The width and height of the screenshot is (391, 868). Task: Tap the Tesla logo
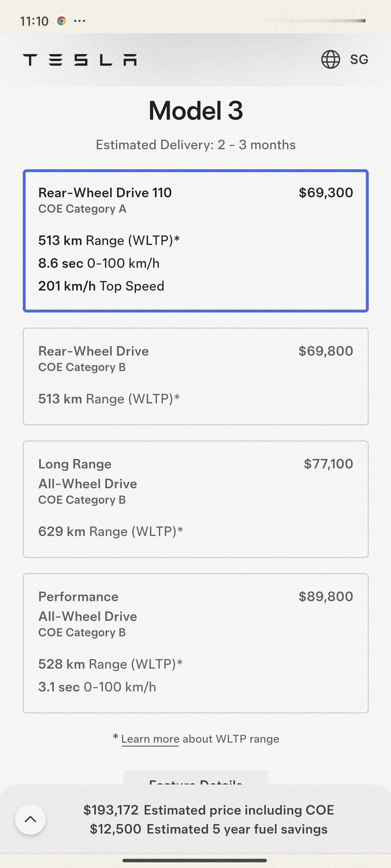(80, 60)
